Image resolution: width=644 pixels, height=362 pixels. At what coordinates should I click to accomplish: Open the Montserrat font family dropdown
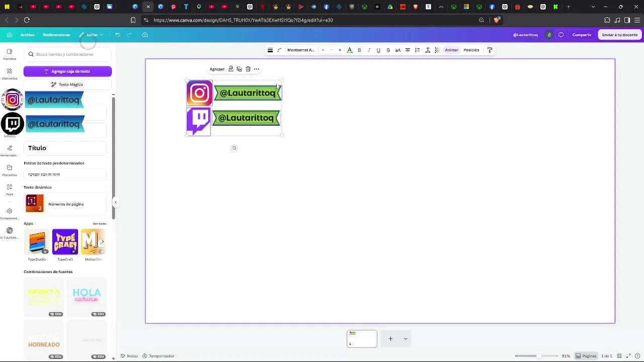pos(301,50)
